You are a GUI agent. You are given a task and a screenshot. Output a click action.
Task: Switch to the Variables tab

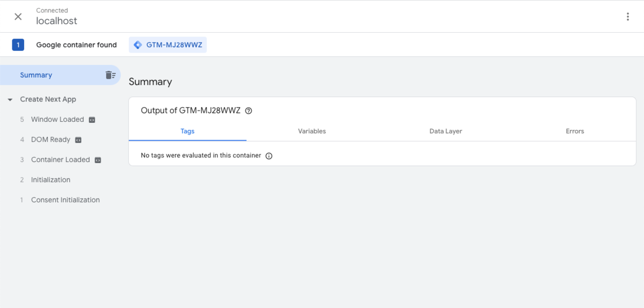312,131
